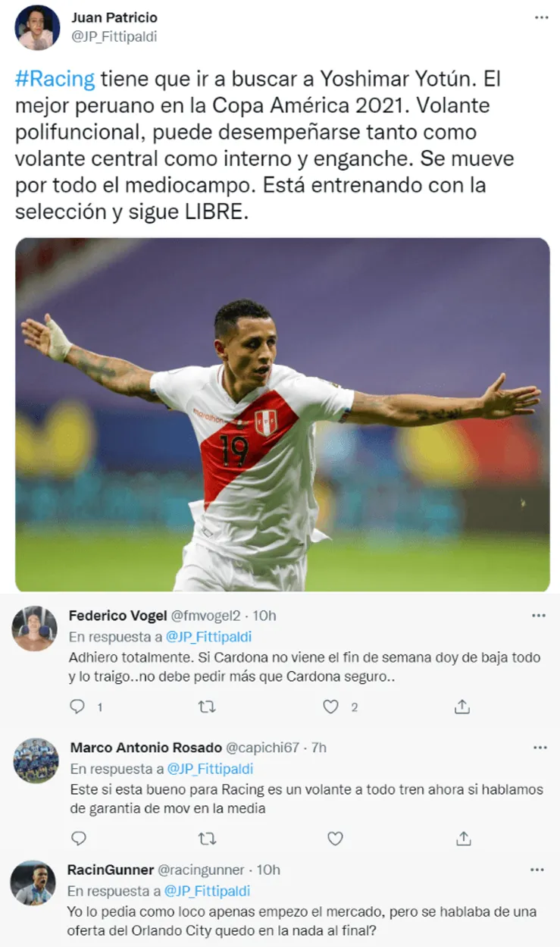Share Federico Vogel's comment
560x947 pixels.
pos(462,707)
